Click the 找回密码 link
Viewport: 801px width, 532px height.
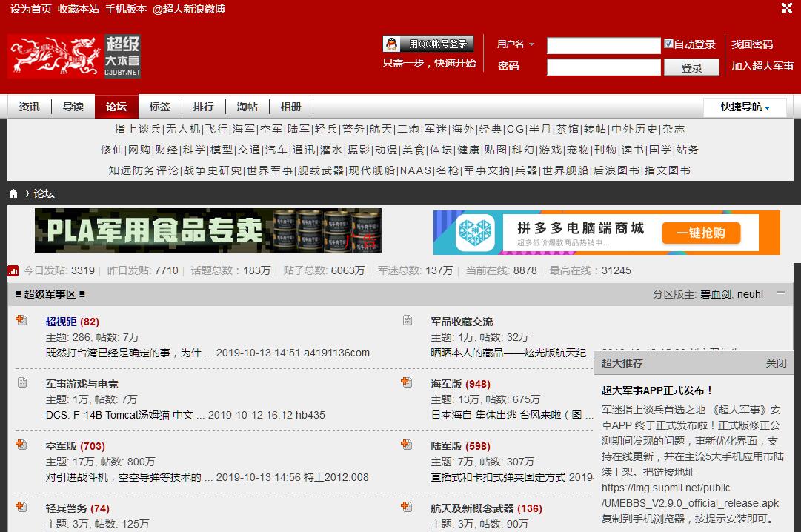(x=752, y=44)
